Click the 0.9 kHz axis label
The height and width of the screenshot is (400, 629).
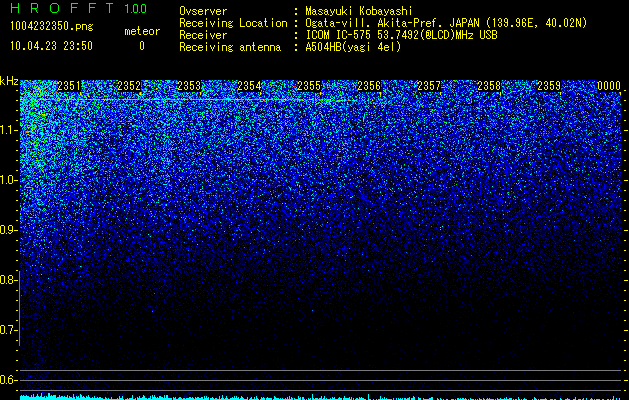8,230
